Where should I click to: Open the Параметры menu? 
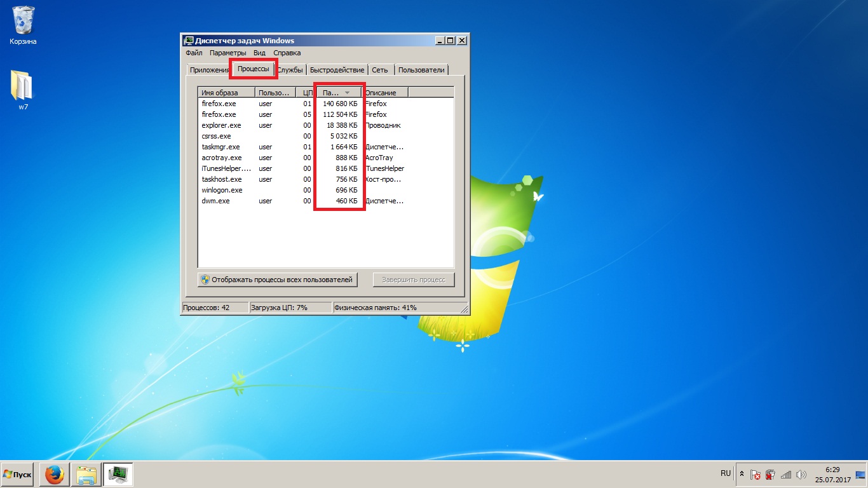point(228,53)
